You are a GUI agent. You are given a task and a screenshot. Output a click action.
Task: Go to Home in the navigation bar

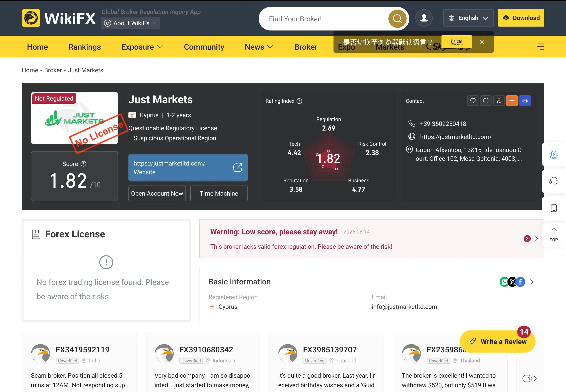pyautogui.click(x=38, y=47)
